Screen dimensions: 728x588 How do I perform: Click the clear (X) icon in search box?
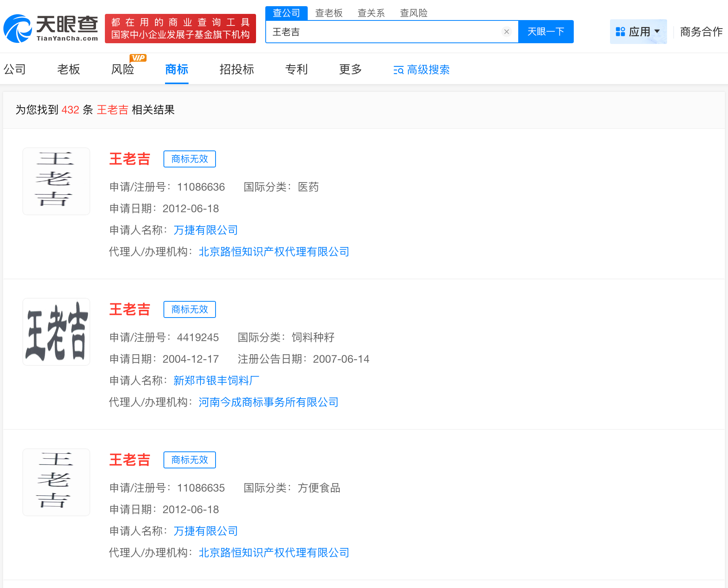(x=506, y=32)
